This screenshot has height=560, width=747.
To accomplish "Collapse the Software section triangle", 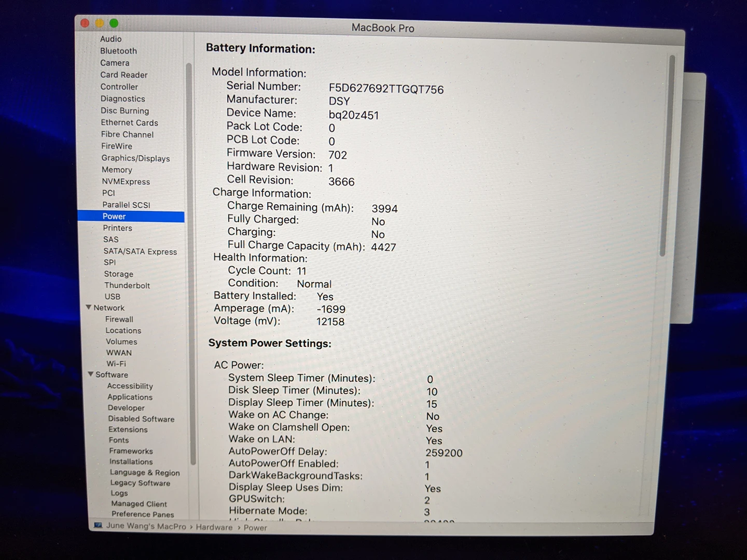I will pyautogui.click(x=90, y=374).
